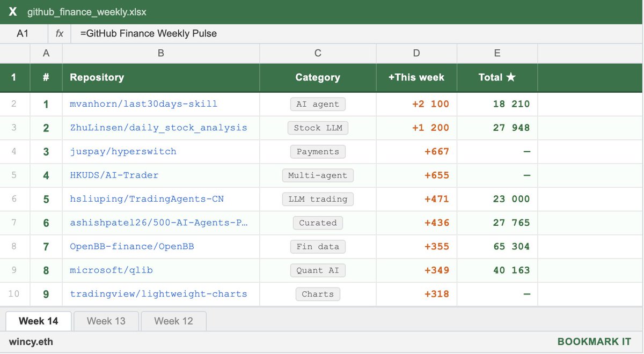This screenshot has height=354, width=644.
Task: Click the +This week header cell
Action: [416, 77]
